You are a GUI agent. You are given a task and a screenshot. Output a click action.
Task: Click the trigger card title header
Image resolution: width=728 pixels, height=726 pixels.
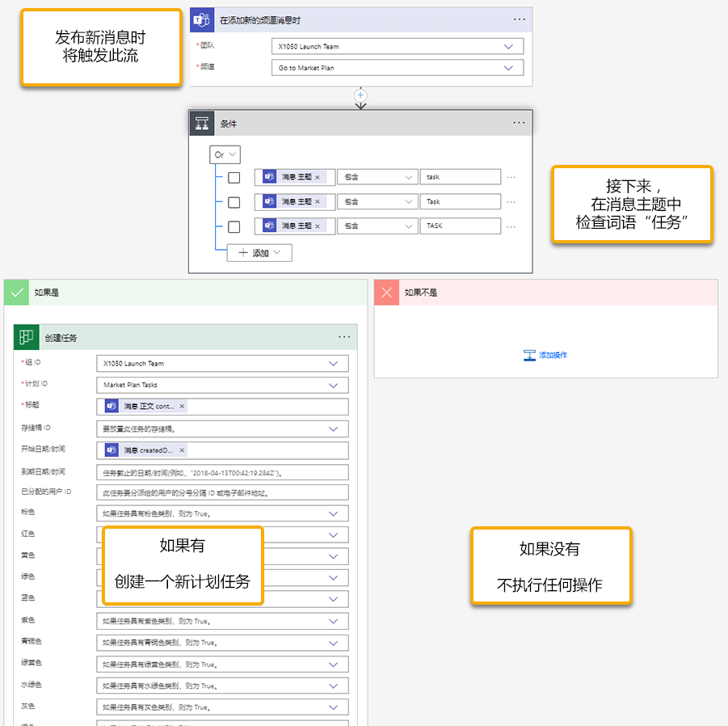(361, 20)
